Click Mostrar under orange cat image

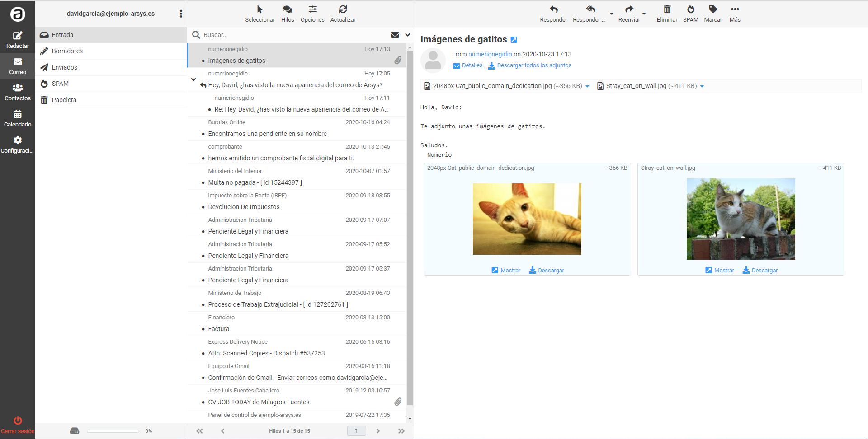click(506, 270)
